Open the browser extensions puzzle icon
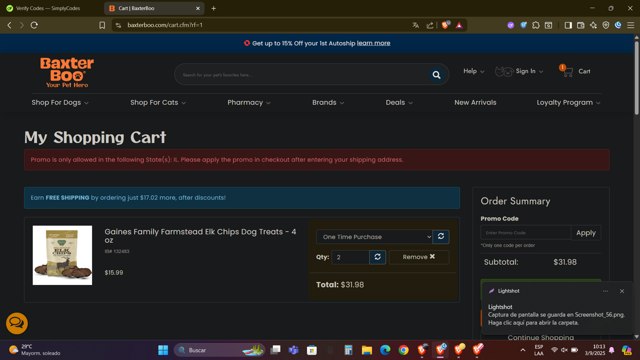The width and height of the screenshot is (640, 360). click(x=536, y=25)
